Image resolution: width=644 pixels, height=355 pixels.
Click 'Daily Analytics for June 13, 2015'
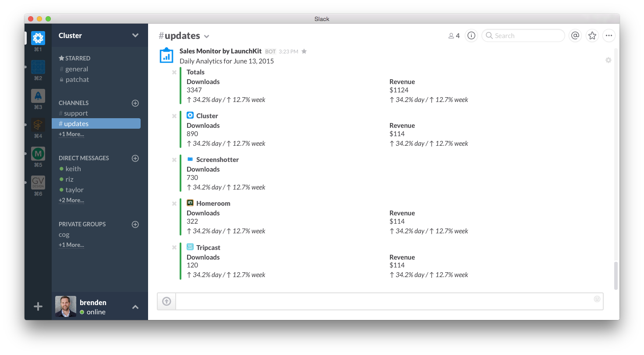click(x=226, y=61)
